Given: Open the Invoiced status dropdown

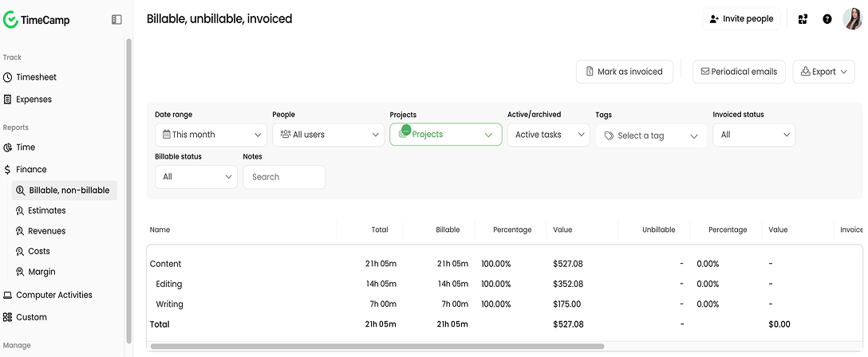Looking at the screenshot, I should point(754,135).
